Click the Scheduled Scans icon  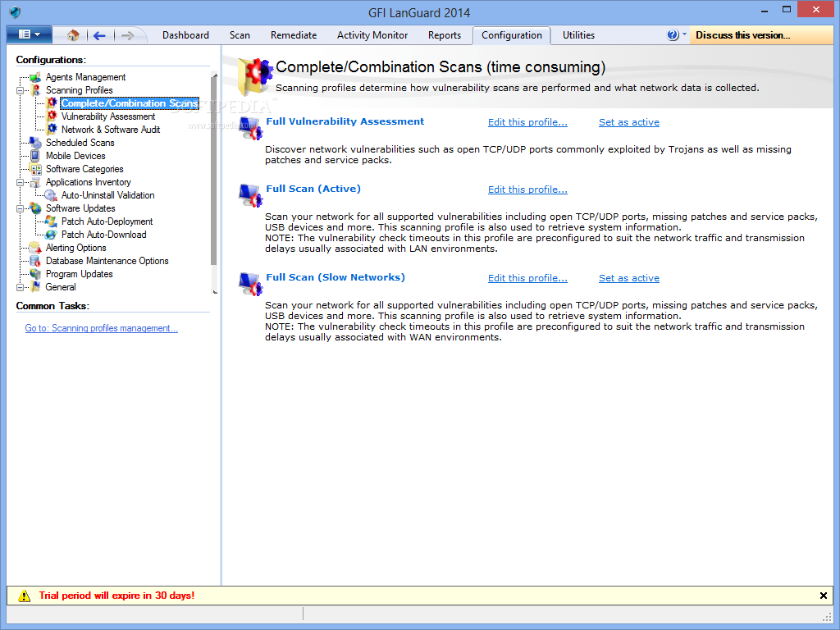coord(35,143)
